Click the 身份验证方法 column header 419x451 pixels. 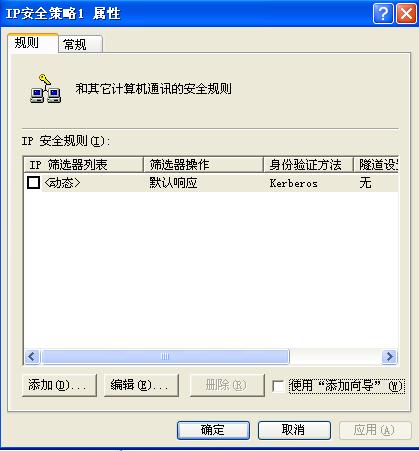tap(308, 165)
